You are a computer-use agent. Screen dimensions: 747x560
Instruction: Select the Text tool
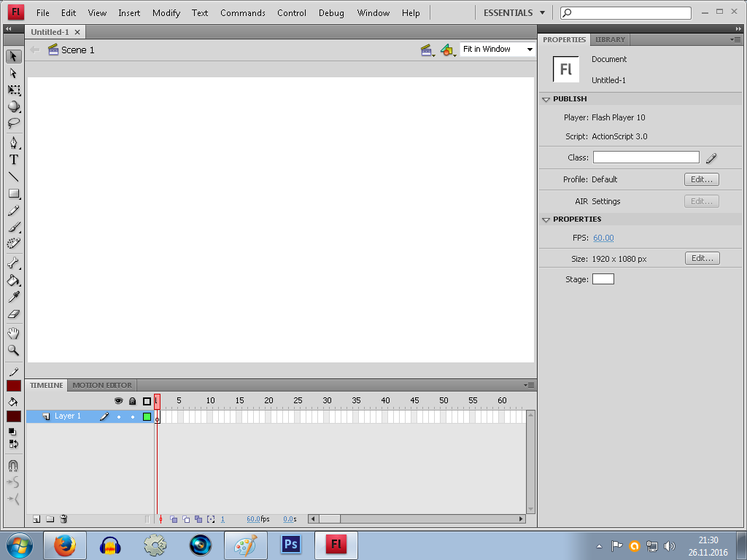[x=13, y=160]
